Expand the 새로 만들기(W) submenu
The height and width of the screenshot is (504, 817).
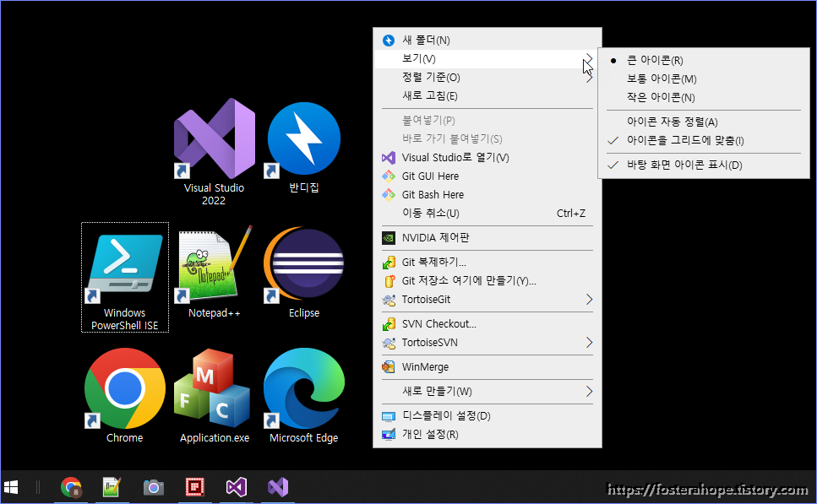487,392
